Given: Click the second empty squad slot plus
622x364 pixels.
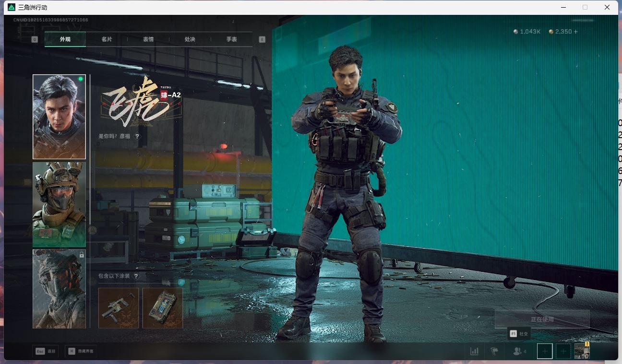Looking at the screenshot, I should pyautogui.click(x=563, y=351).
